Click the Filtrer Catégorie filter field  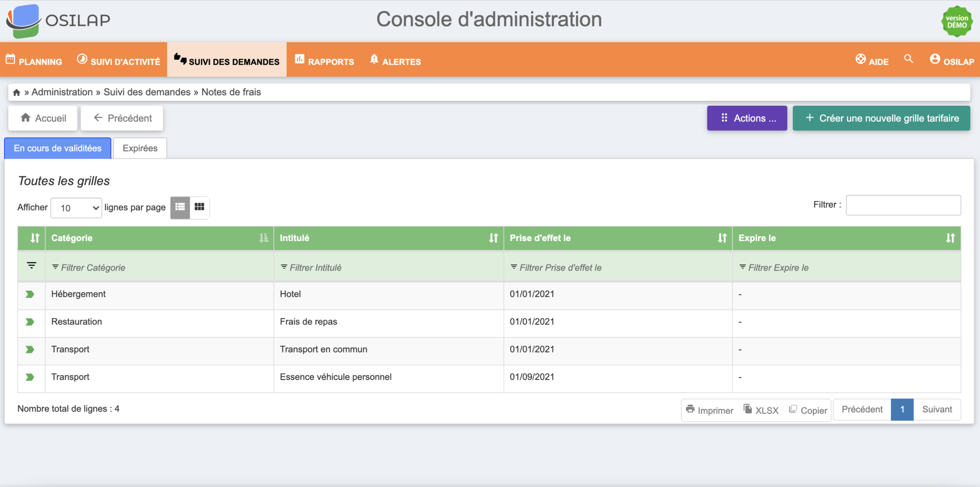[x=159, y=267]
